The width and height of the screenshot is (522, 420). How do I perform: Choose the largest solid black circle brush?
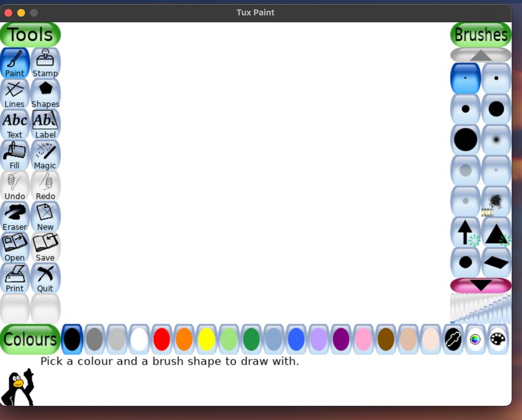click(466, 140)
